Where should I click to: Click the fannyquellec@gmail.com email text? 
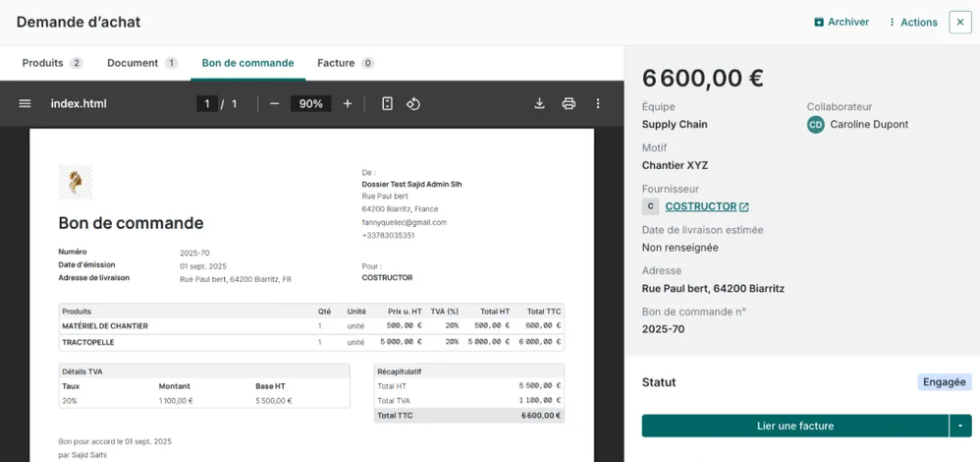tap(405, 222)
